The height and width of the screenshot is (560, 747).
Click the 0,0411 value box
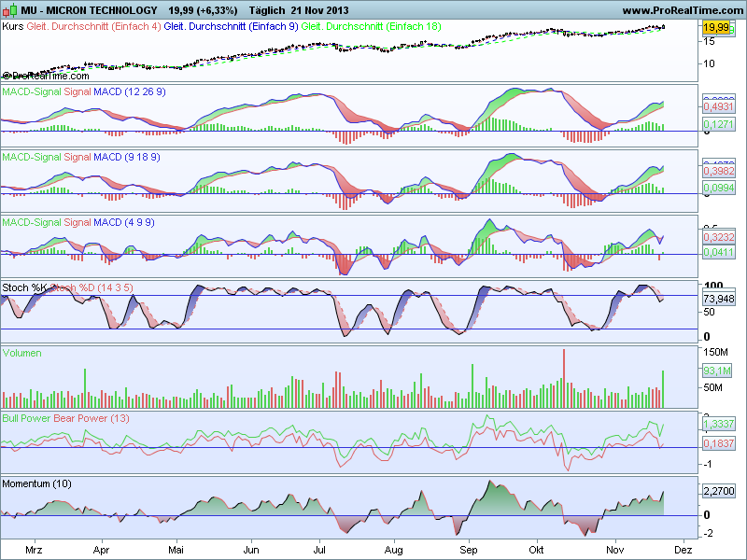click(x=718, y=252)
